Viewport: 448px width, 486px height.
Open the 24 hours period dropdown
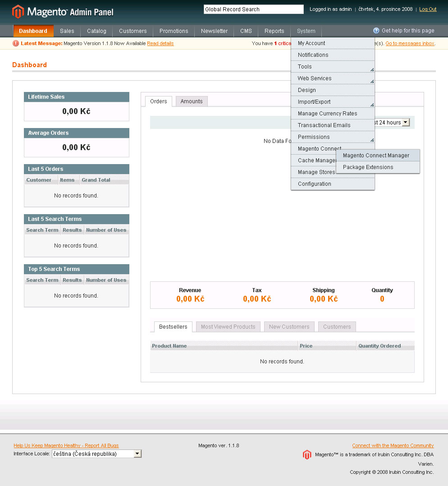tap(405, 123)
